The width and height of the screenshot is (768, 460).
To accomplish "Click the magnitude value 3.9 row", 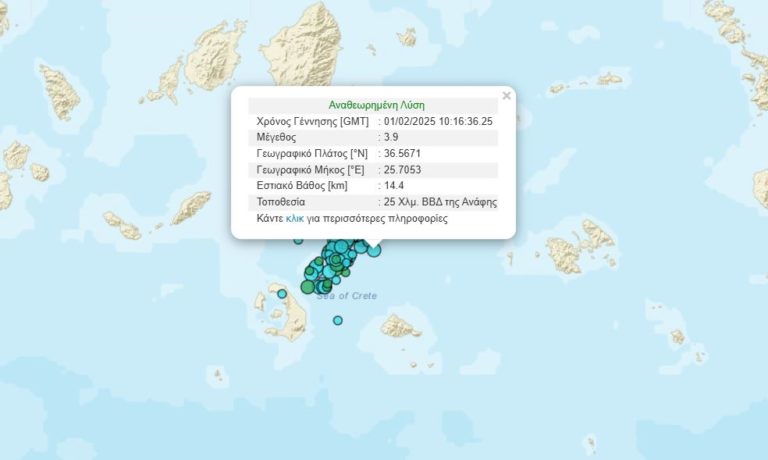I will [x=373, y=137].
